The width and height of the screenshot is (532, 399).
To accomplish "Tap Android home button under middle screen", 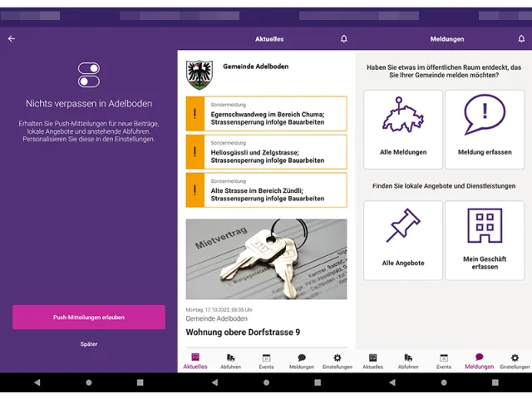I will [266, 382].
